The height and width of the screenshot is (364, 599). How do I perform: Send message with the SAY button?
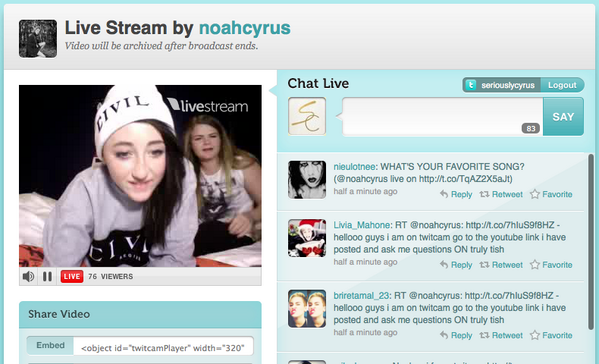tap(563, 116)
